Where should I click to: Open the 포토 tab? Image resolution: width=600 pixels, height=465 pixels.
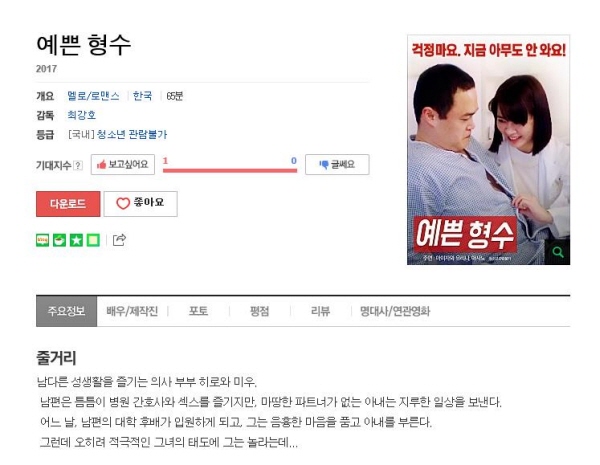point(199,311)
